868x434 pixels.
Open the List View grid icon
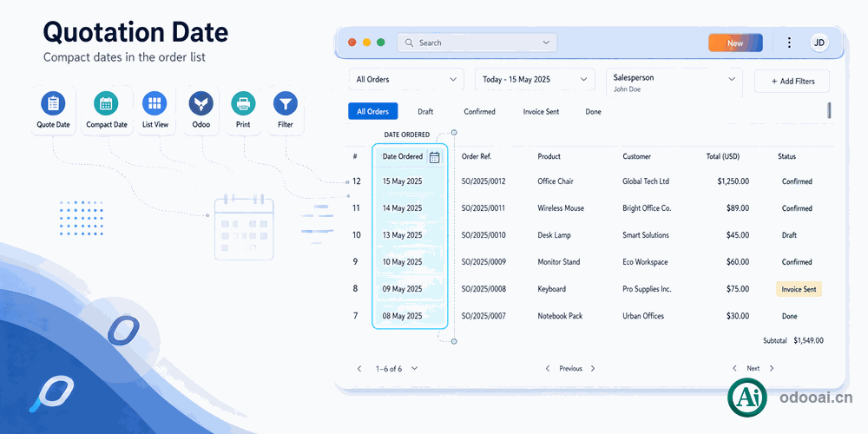[x=155, y=103]
